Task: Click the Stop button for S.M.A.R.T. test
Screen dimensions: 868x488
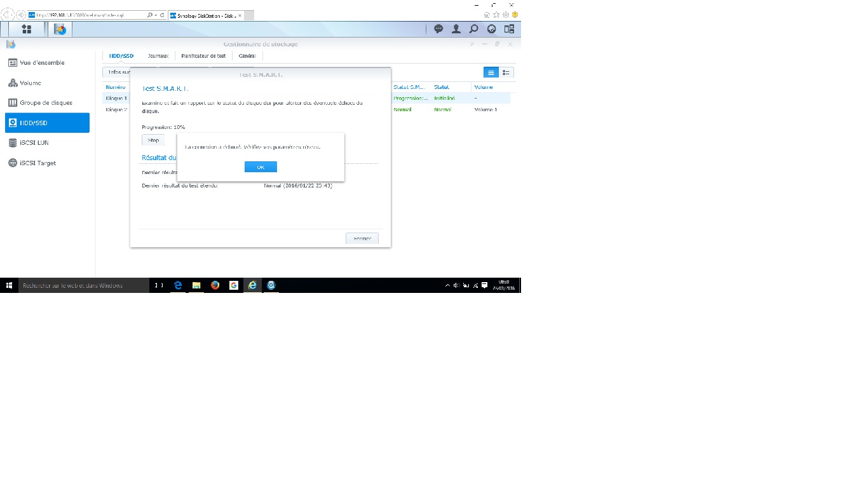Action: point(153,140)
